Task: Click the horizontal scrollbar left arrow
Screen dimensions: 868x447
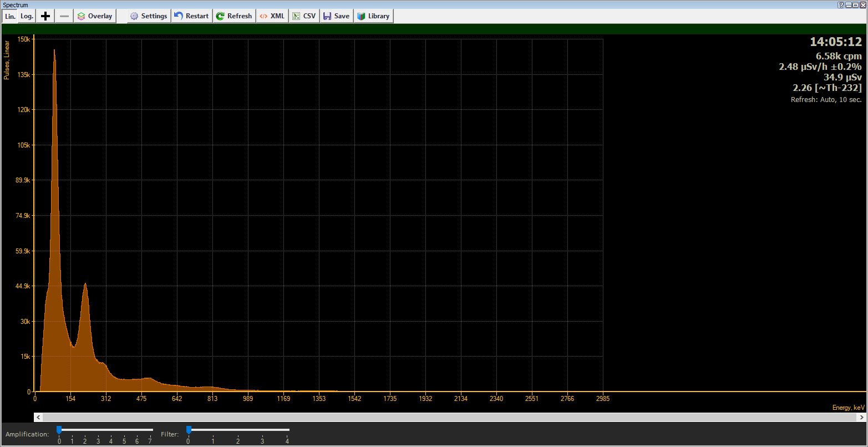Action: tap(38, 417)
